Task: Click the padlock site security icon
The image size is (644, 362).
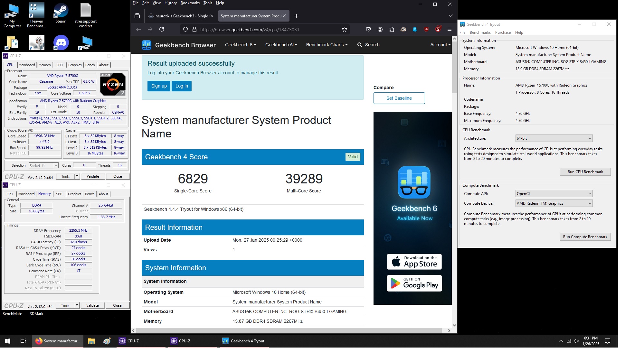Action: tap(194, 29)
